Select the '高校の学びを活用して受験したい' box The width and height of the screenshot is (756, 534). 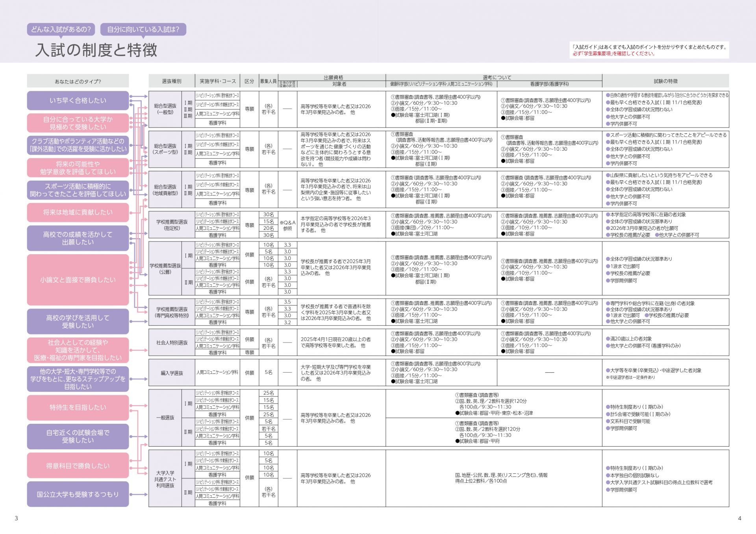78,322
